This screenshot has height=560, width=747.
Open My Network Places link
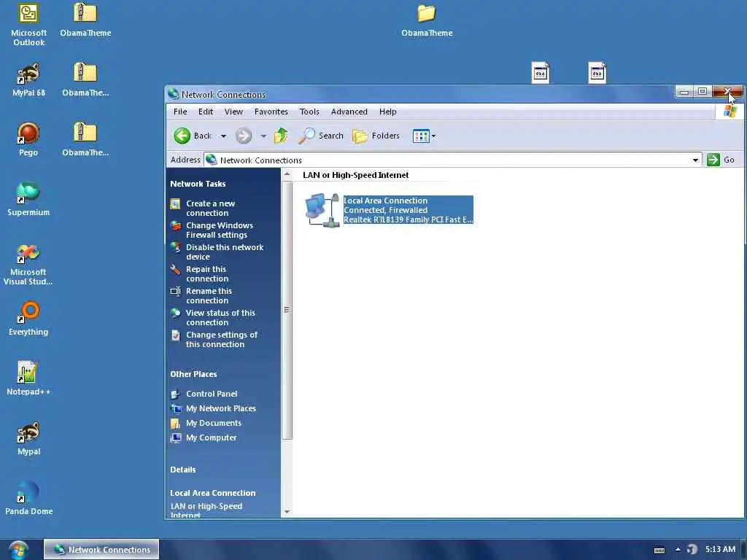click(x=220, y=408)
